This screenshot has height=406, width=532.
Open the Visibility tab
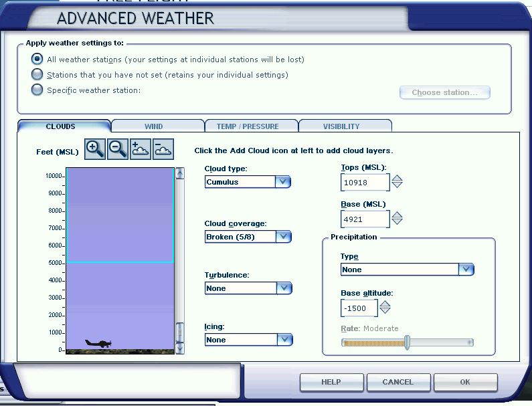(x=345, y=126)
